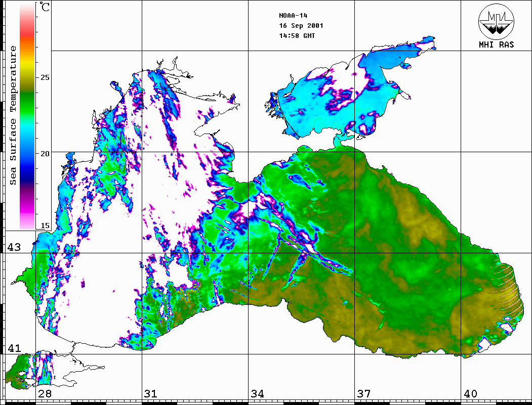Click the "16 Sep 2001" date text
532x405 pixels.
[x=301, y=26]
